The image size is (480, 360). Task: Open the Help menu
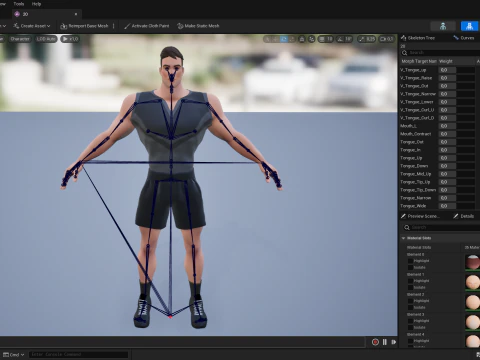(x=36, y=4)
